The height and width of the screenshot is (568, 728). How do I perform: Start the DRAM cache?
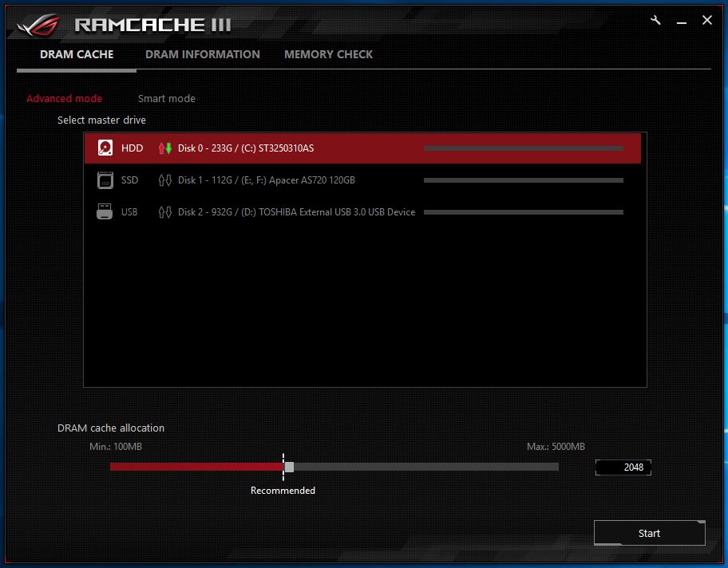649,533
